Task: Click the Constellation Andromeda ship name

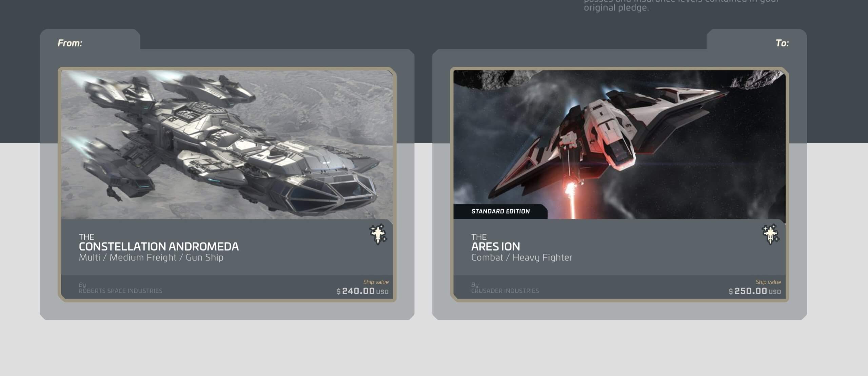Action: 159,246
